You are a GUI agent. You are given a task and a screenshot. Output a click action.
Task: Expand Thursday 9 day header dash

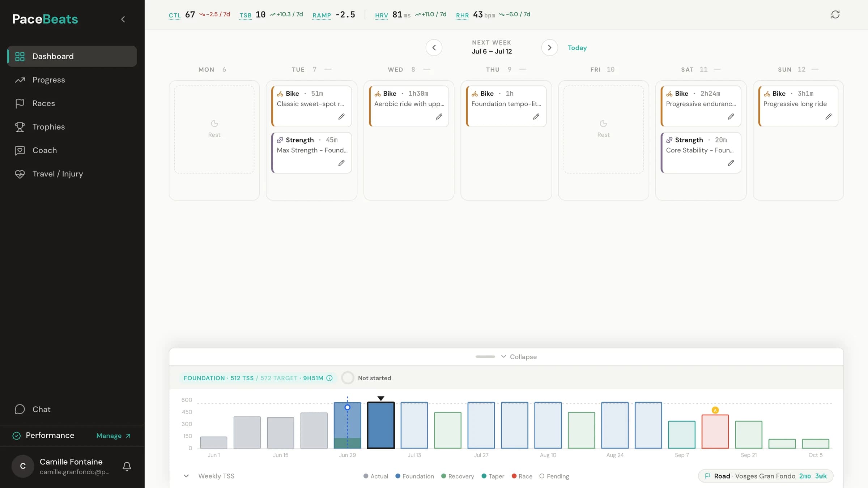click(x=523, y=69)
